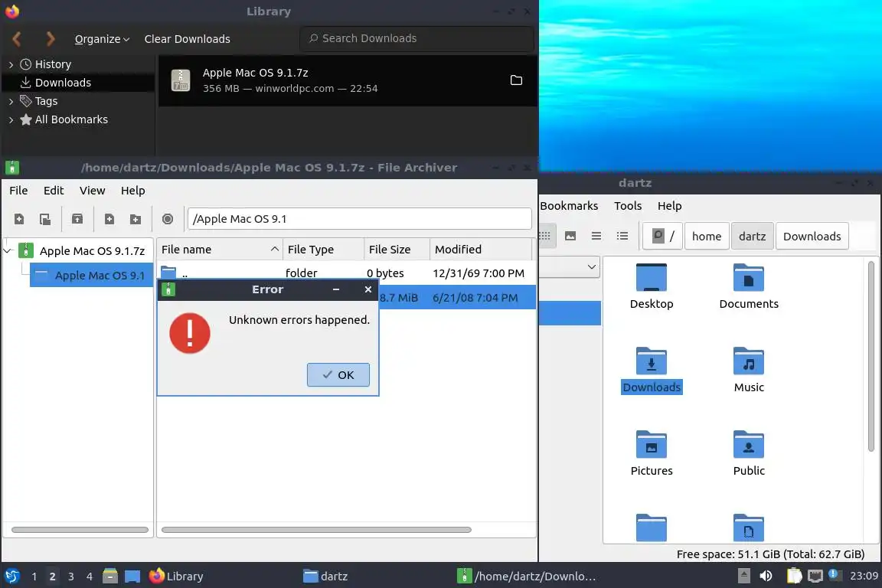Image resolution: width=882 pixels, height=588 pixels.
Task: Select the Downloads folder icon in dartz
Action: click(x=652, y=361)
